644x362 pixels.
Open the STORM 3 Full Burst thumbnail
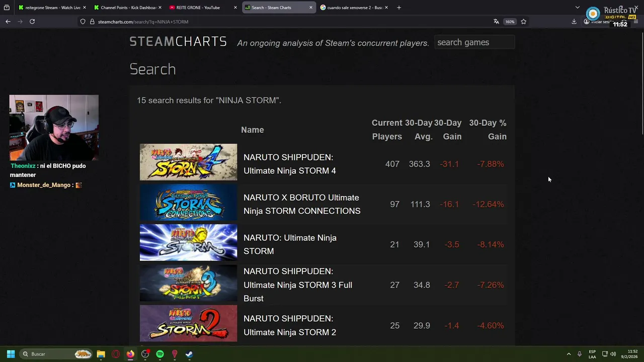(x=188, y=283)
